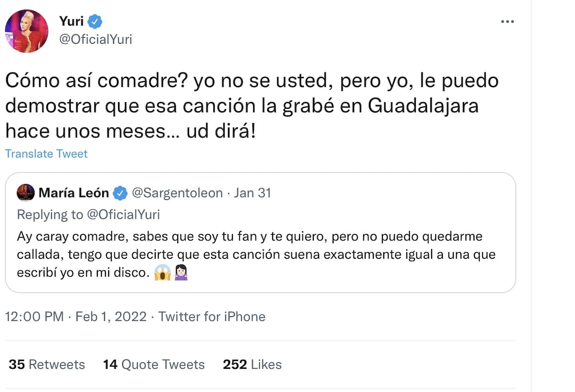Click Twitter for iPhone source label

point(212,317)
